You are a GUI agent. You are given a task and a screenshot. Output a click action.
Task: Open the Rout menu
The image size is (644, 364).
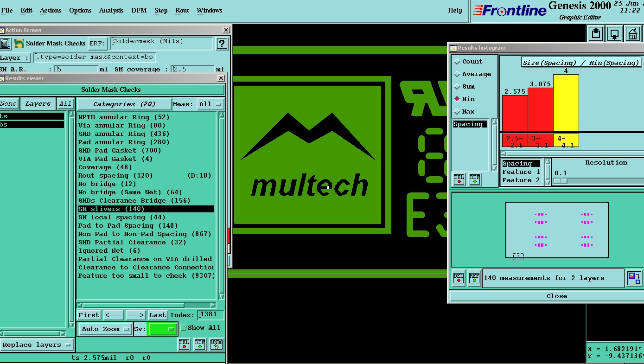pyautogui.click(x=182, y=10)
